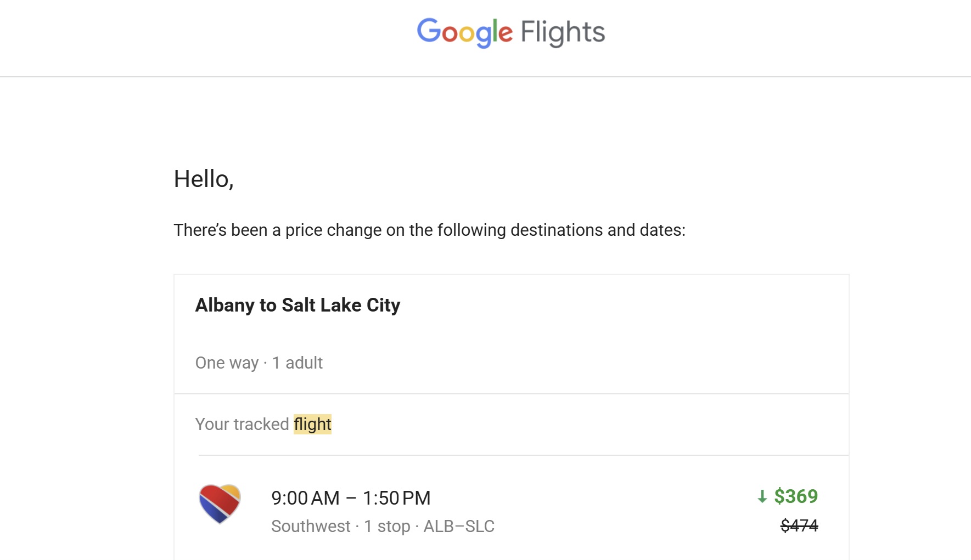Click the "Hello," greeting
This screenshot has width=971, height=560.
pos(204,179)
